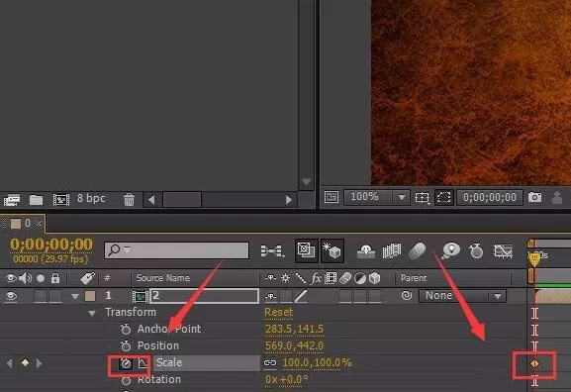Open the 8 bpc color depth setting
Screen dimensions: 571x392
point(91,199)
